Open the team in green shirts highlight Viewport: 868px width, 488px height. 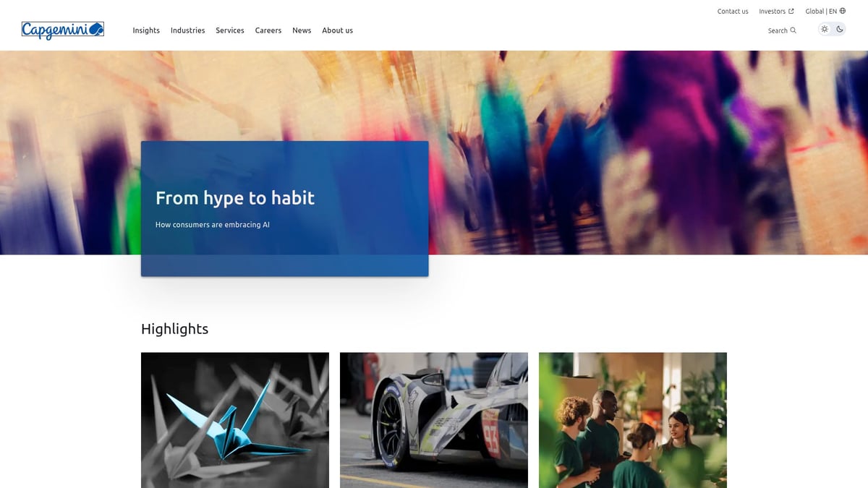(x=633, y=420)
